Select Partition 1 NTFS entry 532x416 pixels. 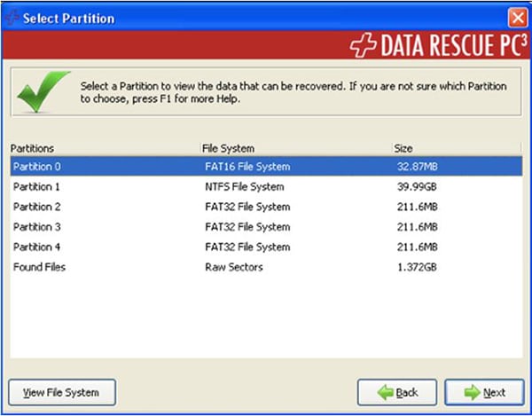click(266, 186)
